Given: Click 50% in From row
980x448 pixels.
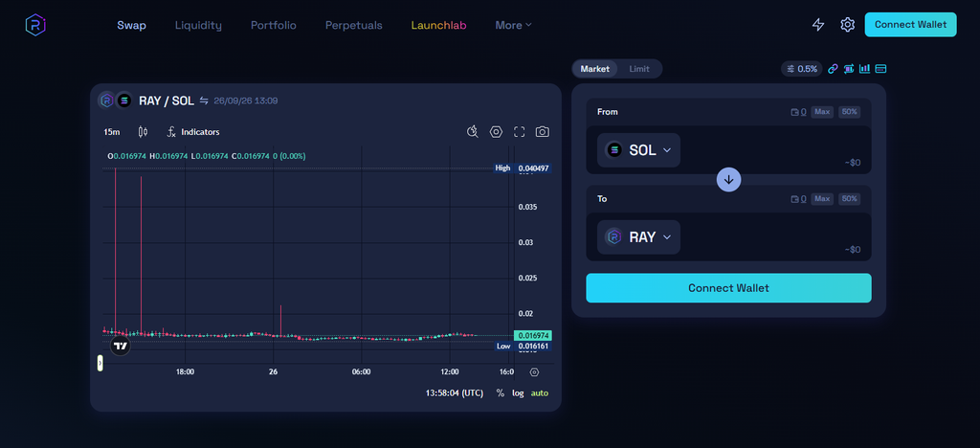Looking at the screenshot, I should [x=850, y=112].
